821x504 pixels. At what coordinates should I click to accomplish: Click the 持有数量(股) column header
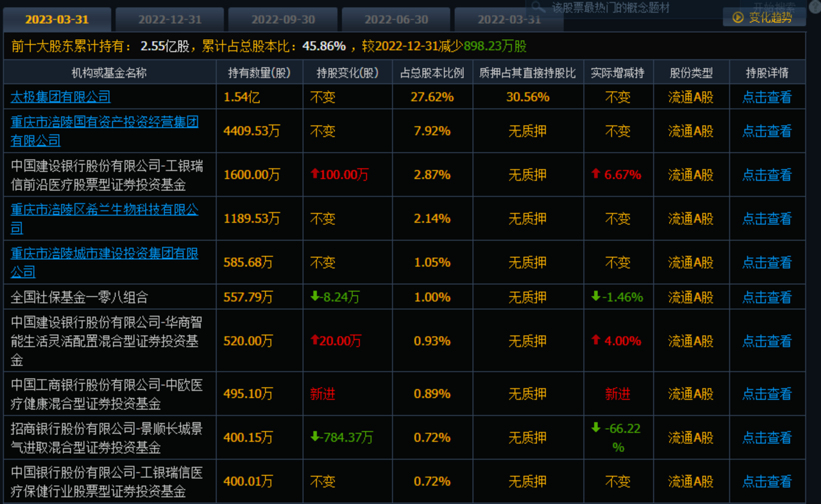(259, 72)
